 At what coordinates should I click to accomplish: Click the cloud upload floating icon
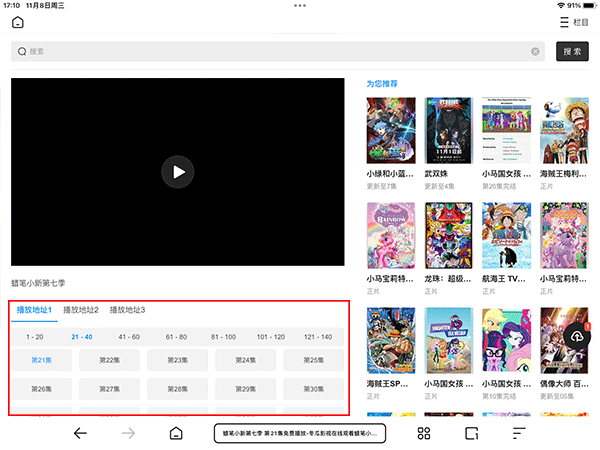click(576, 338)
